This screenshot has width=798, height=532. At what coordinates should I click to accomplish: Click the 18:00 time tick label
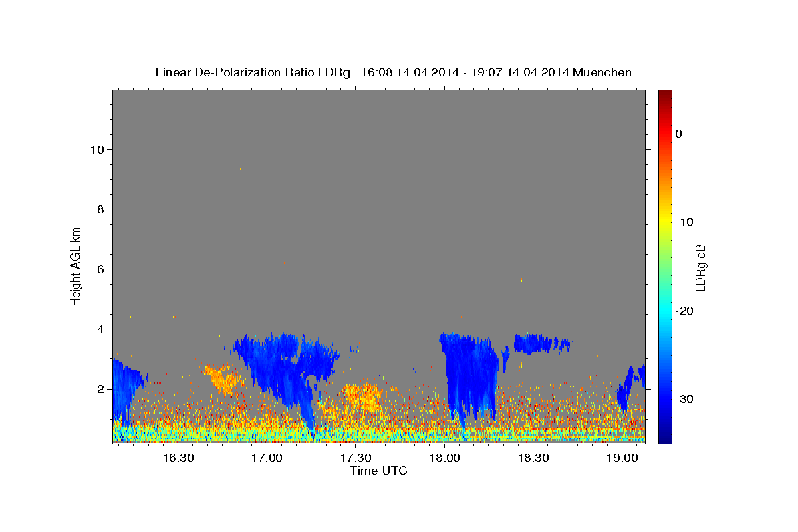[x=444, y=458]
